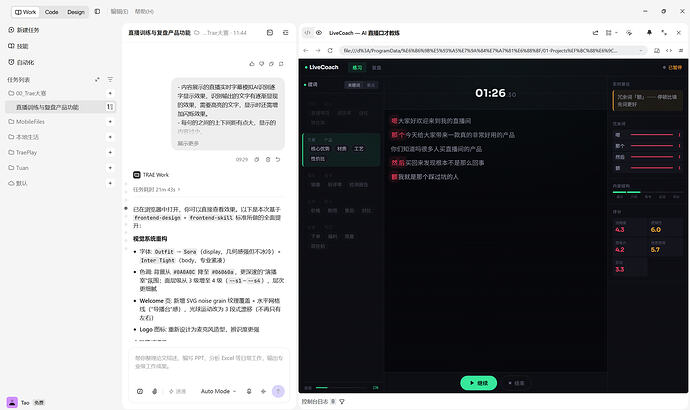Click the purple send button
This screenshot has width=690, height=410.
(x=278, y=391)
